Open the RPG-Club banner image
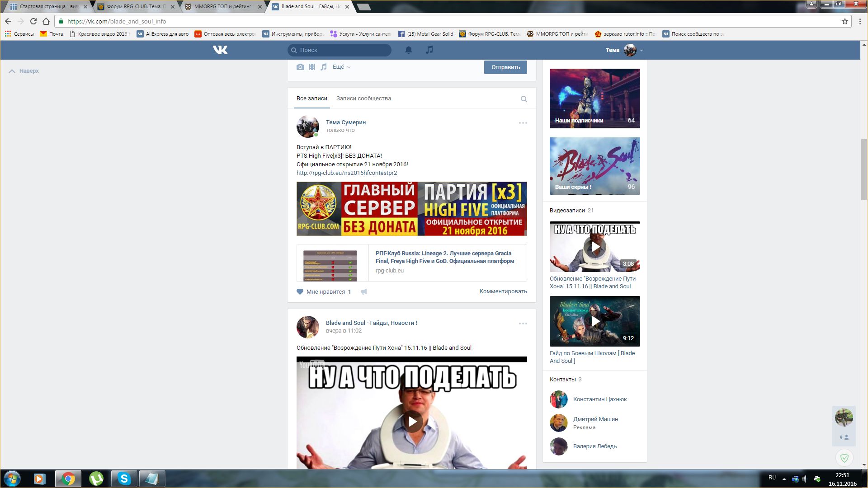The image size is (868, 488). (x=412, y=209)
